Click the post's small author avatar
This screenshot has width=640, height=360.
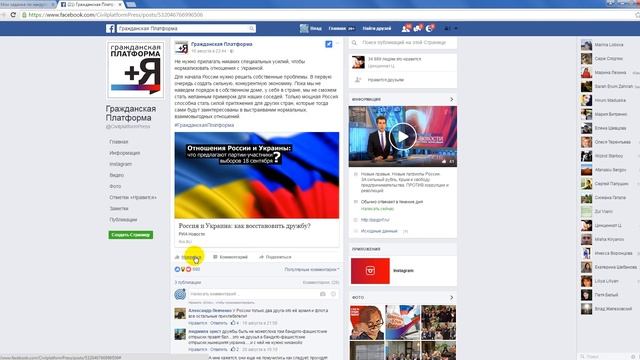[x=181, y=47]
